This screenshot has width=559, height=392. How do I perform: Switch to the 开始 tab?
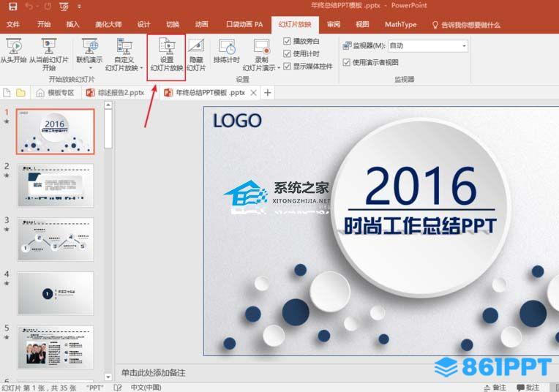(x=44, y=24)
